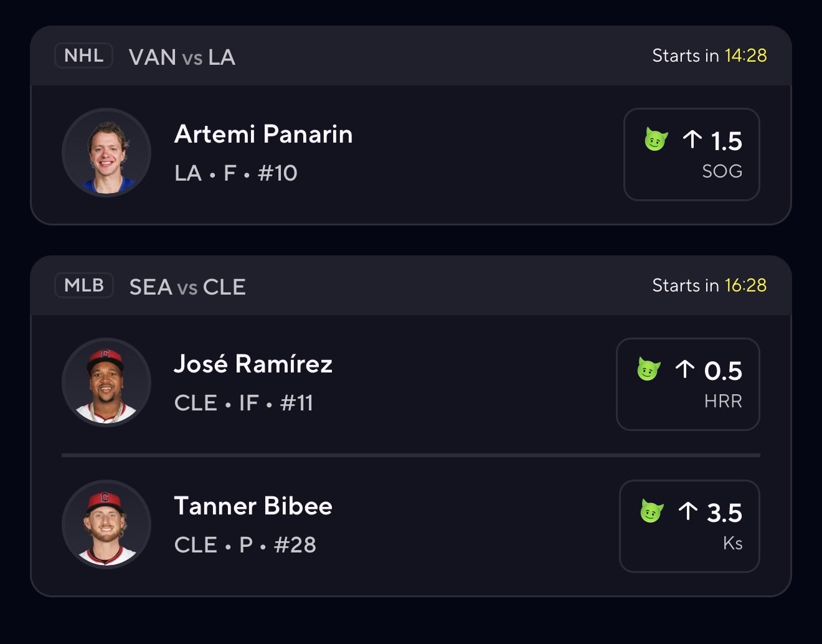
Task: Open Artemi Panarin's player headshot
Action: (106, 153)
